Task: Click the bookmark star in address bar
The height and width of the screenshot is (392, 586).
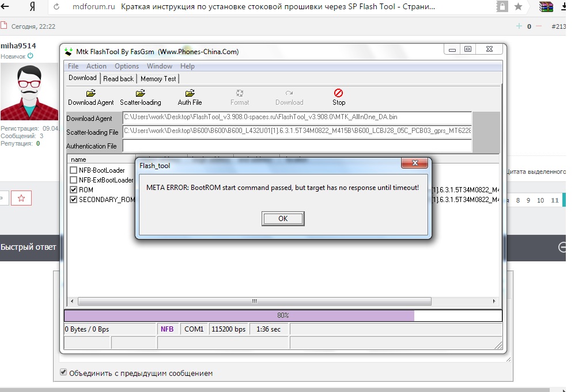Action: coord(518,7)
